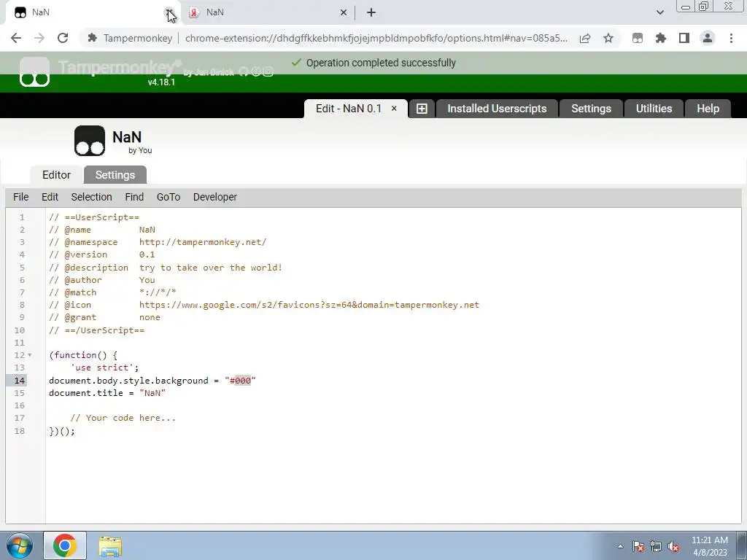Screen dimensions: 747x560
Task: Open the Find menu
Action: pos(134,197)
